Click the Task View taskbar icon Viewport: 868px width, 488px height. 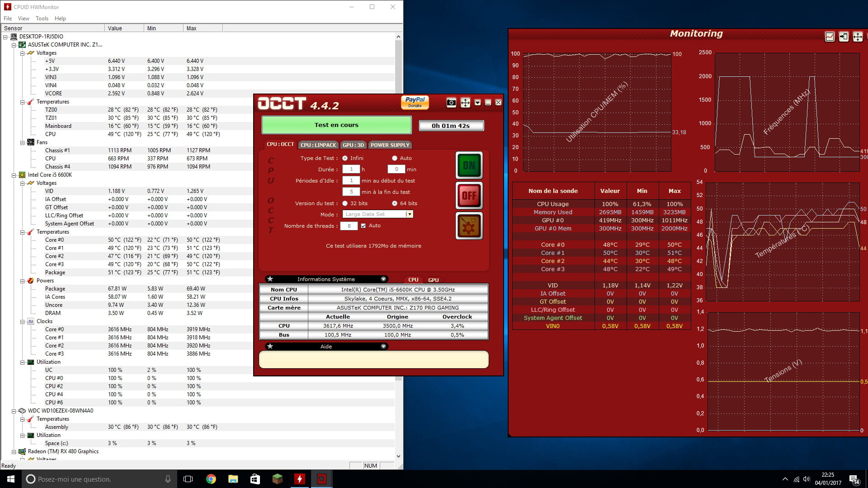[x=188, y=479]
